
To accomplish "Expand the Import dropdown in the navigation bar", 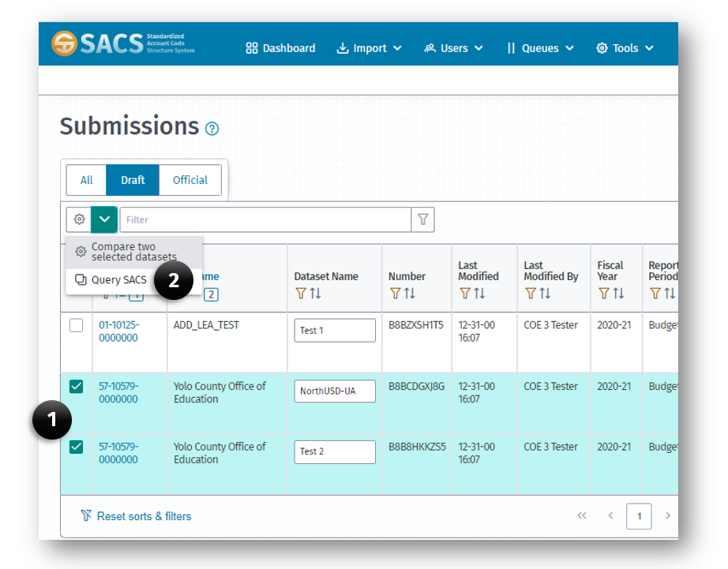I will click(369, 48).
